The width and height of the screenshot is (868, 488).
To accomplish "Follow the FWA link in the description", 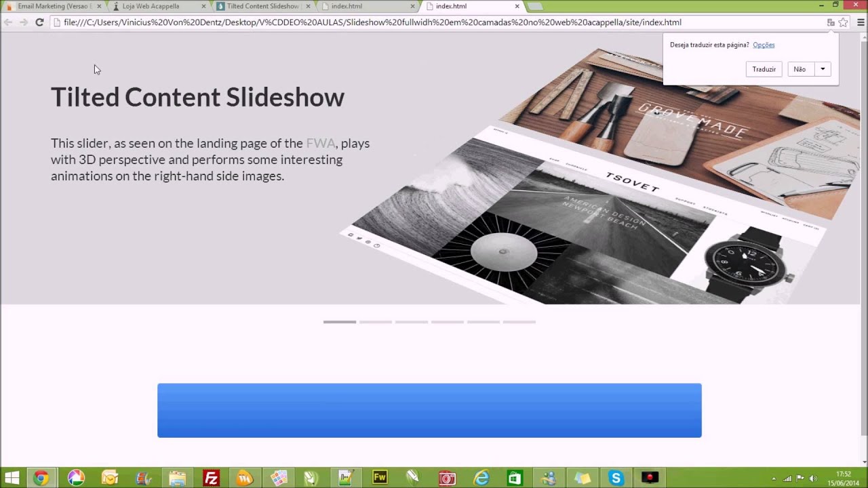I will pos(320,144).
